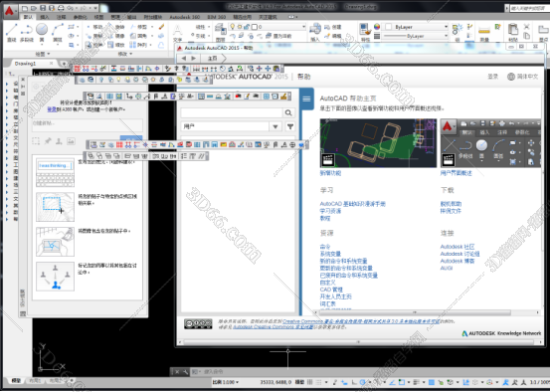Click the New drawing icon in quick access toolbar
This screenshot has width=550, height=392.
pos(25,8)
